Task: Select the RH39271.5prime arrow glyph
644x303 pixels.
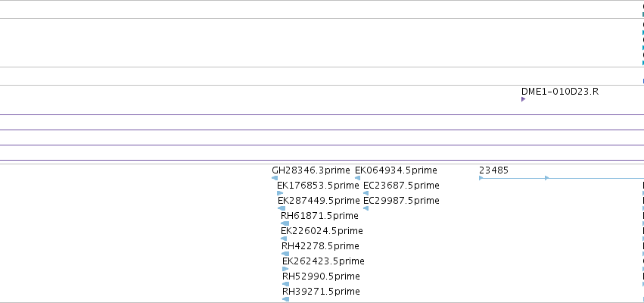Action: tap(285, 299)
